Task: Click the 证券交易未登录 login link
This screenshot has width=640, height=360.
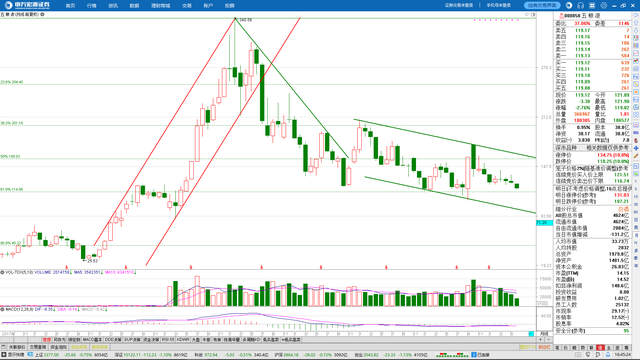Action: coord(459,5)
